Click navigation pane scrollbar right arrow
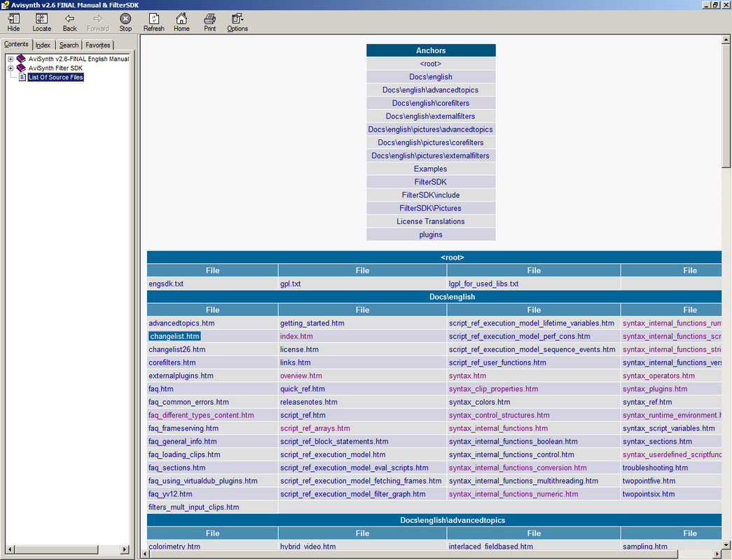732x560 pixels. (125, 549)
